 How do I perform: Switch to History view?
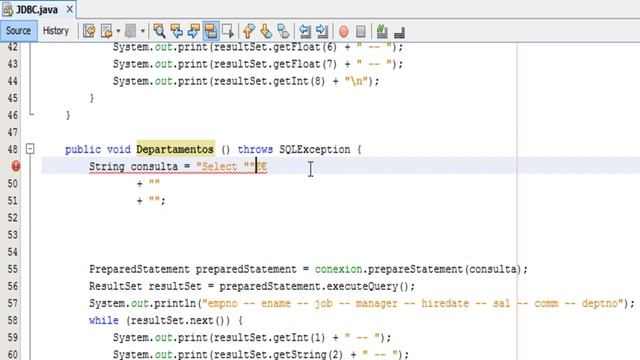56,31
